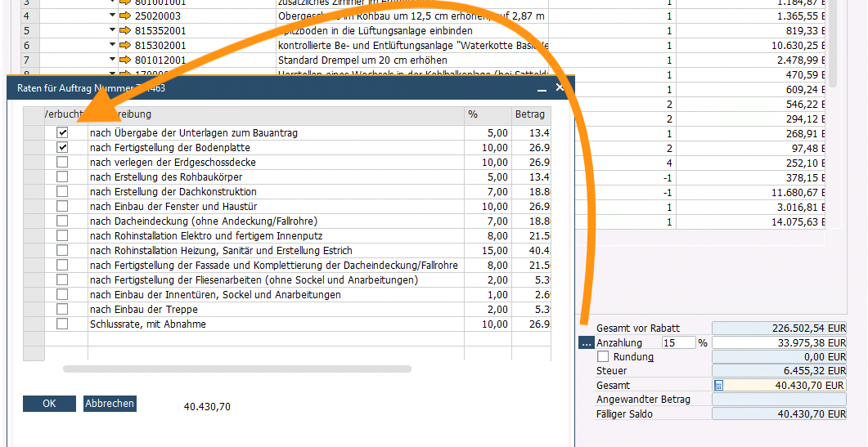The image size is (868, 447).
Task: Click the Anzahlung percentage input field
Action: click(x=678, y=343)
